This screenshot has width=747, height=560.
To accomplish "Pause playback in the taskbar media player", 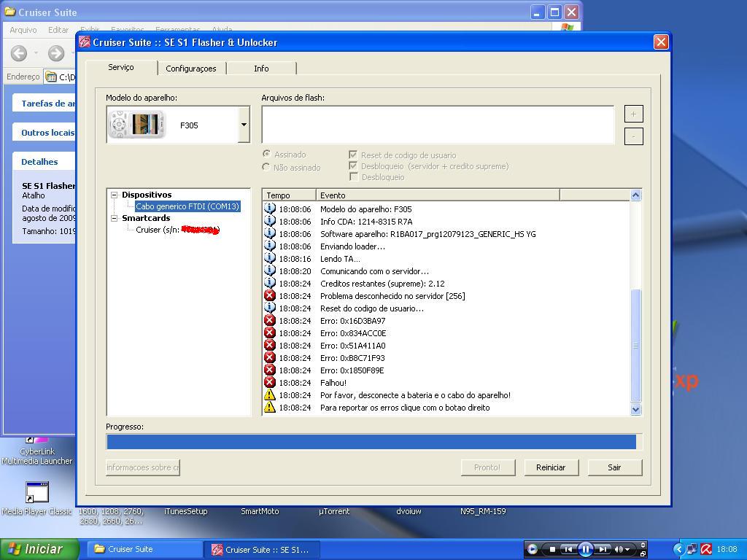I will [x=586, y=549].
